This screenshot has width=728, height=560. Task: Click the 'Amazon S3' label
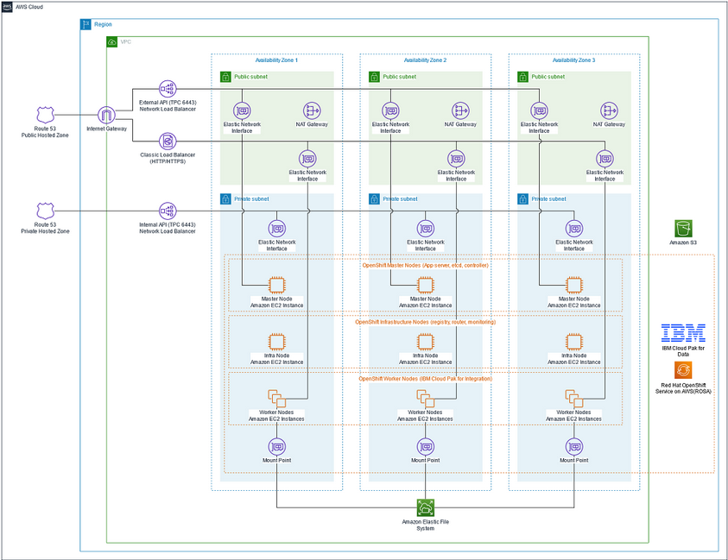[x=683, y=242]
